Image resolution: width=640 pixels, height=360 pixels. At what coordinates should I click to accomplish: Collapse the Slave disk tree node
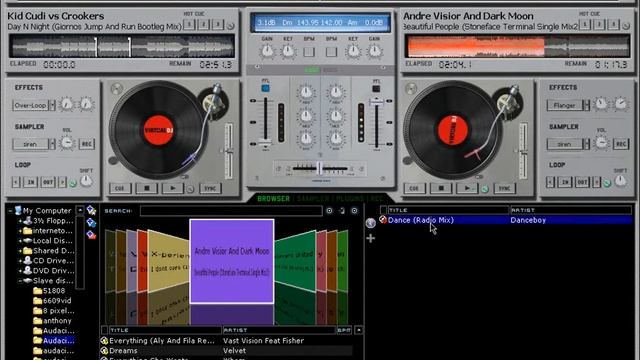20,281
